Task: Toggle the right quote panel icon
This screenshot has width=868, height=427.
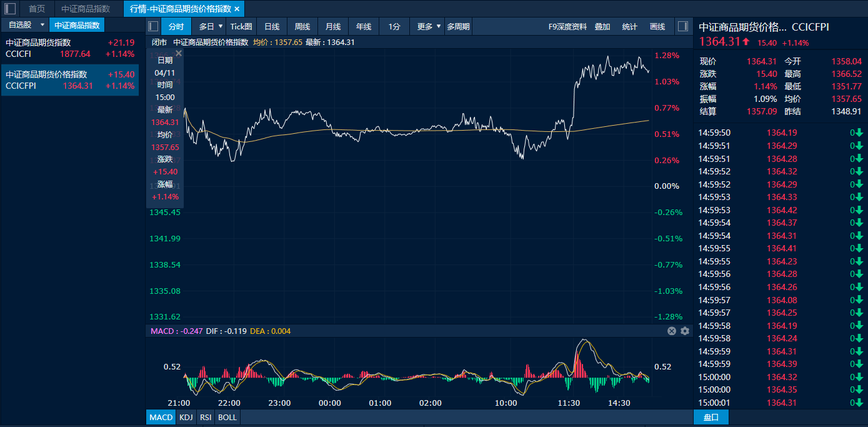Action: [x=682, y=26]
